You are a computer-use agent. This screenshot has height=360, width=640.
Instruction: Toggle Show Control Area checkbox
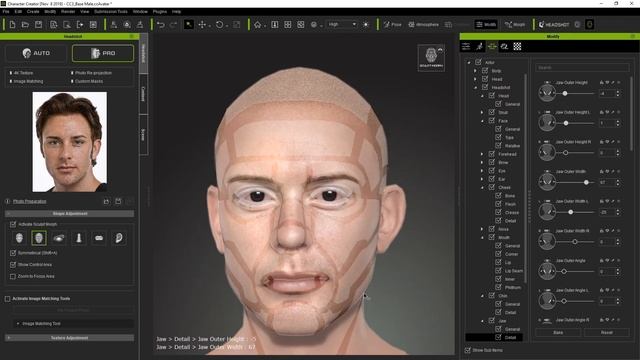click(x=13, y=264)
